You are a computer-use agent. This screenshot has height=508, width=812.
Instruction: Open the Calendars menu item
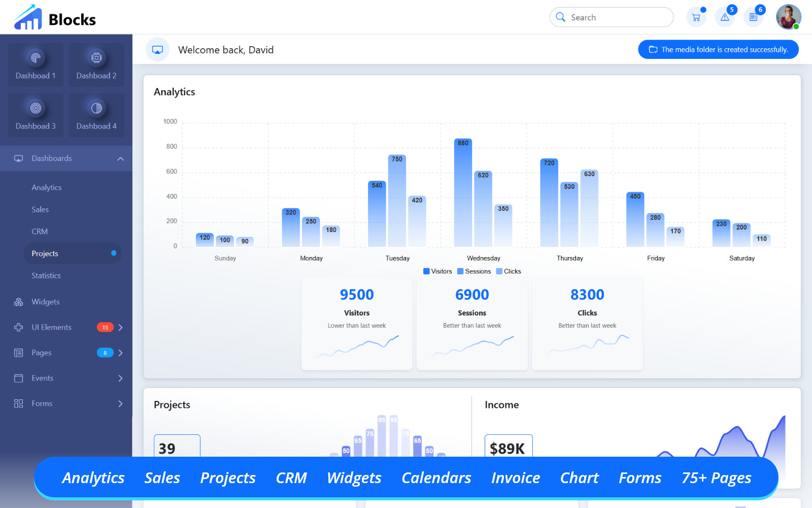436,478
